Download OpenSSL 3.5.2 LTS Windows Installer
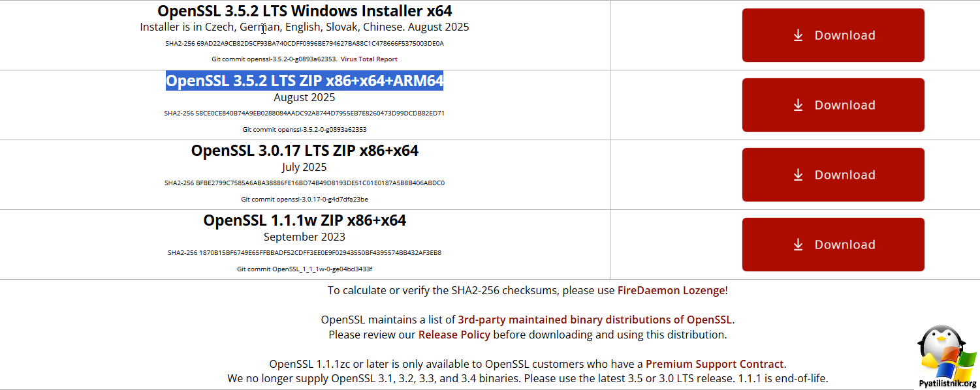Screen dimensions: 980x390 (833, 35)
